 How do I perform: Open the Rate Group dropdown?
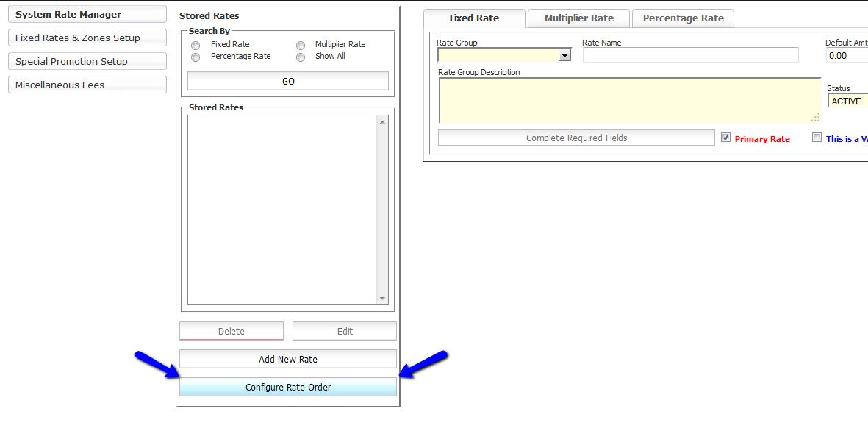[x=564, y=54]
